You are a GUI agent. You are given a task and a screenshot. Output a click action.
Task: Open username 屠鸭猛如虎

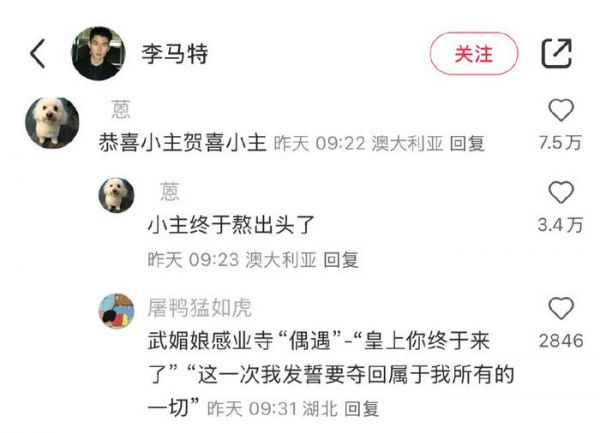pyautogui.click(x=199, y=308)
